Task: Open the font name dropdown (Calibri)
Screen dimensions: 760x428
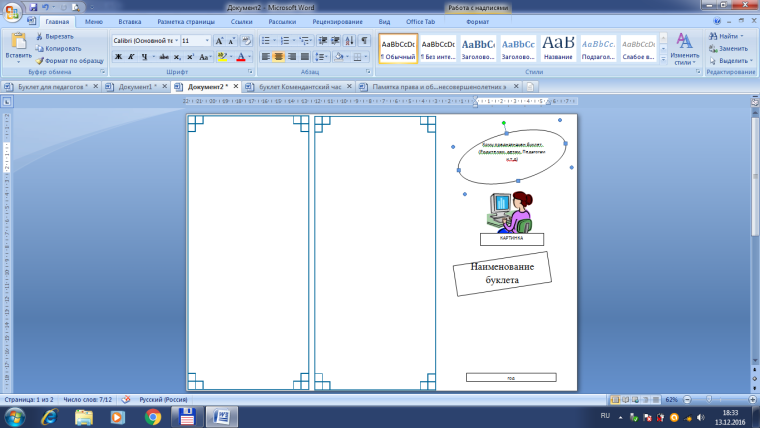Action: tap(144, 41)
